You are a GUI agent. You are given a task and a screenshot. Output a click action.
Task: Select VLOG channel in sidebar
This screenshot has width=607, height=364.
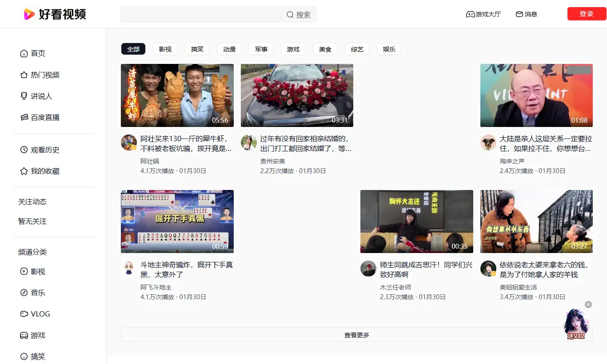point(35,314)
